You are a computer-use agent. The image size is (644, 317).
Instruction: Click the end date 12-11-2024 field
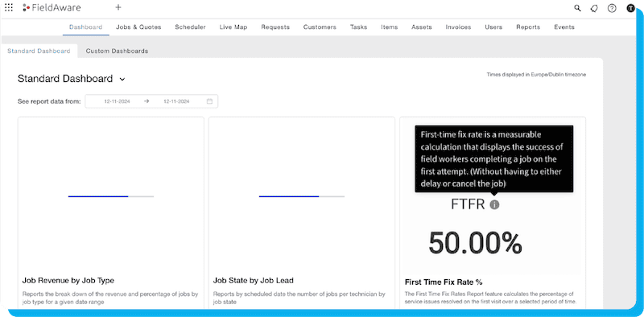[x=176, y=101]
